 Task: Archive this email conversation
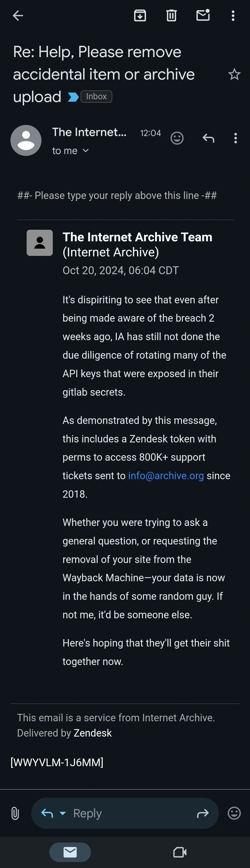[140, 16]
